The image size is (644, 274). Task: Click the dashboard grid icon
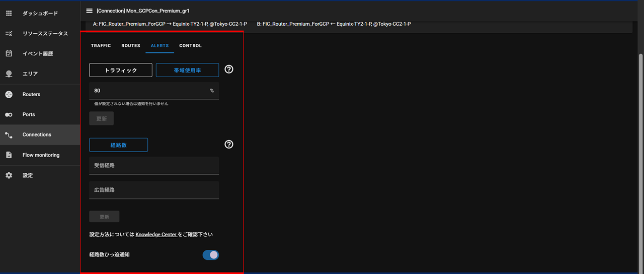point(9,13)
